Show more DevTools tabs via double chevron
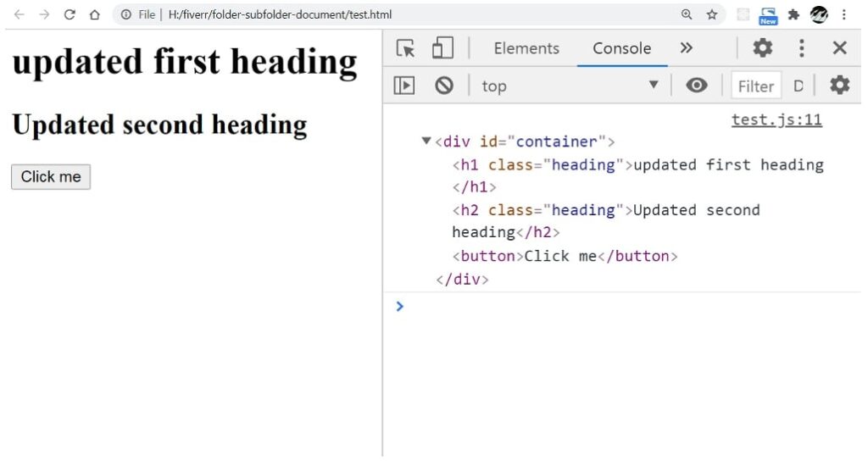The height and width of the screenshot is (466, 868). pyautogui.click(x=687, y=48)
